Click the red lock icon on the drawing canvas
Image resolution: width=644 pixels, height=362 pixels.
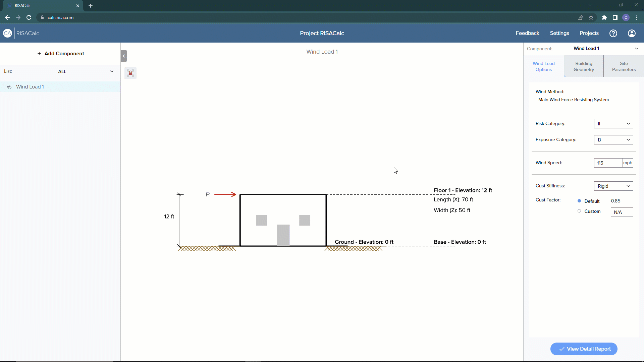[x=130, y=73]
